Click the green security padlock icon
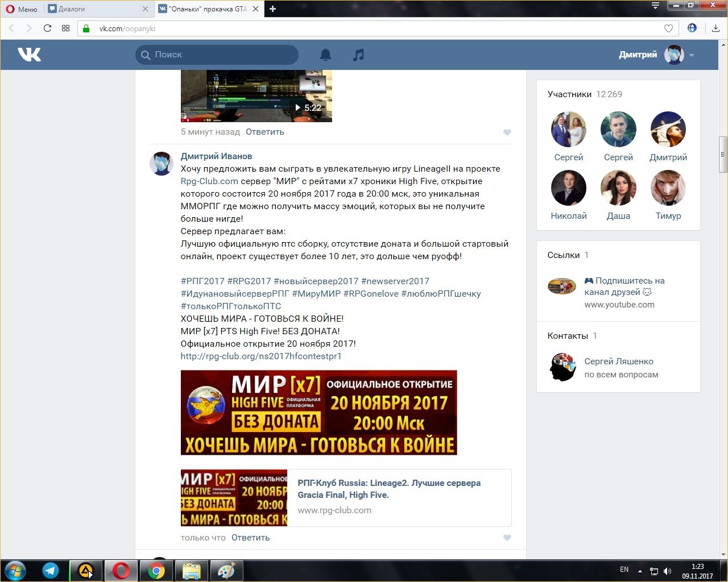Viewport: 728px width, 582px height. point(86,28)
